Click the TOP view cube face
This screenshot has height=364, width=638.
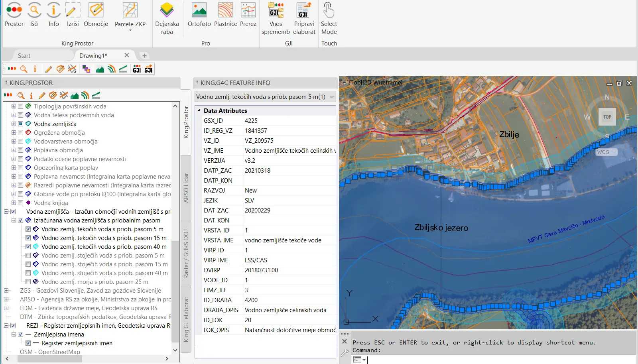(x=607, y=117)
